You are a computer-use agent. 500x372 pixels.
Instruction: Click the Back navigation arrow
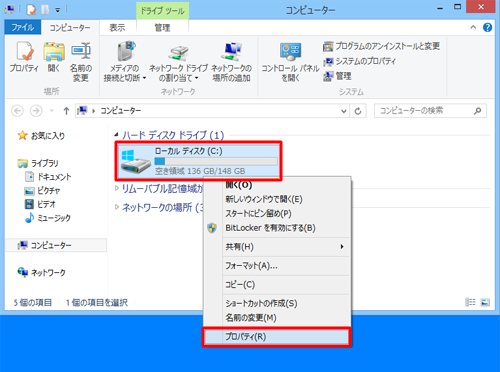click(17, 111)
